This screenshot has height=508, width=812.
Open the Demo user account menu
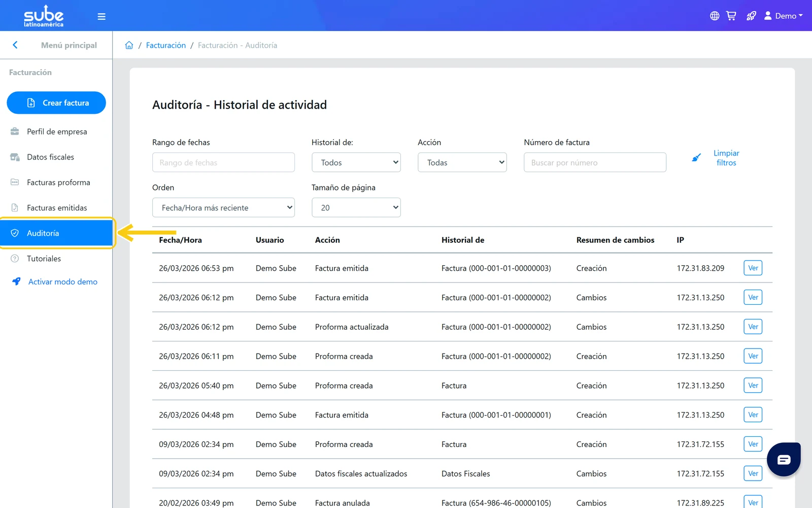pyautogui.click(x=784, y=16)
